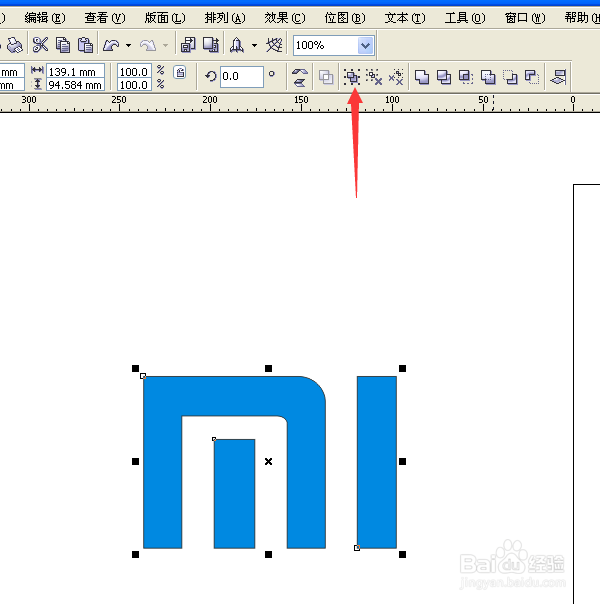Viewport: 600px width, 604px height.
Task: Open the 效果(C) menu
Action: pyautogui.click(x=285, y=18)
